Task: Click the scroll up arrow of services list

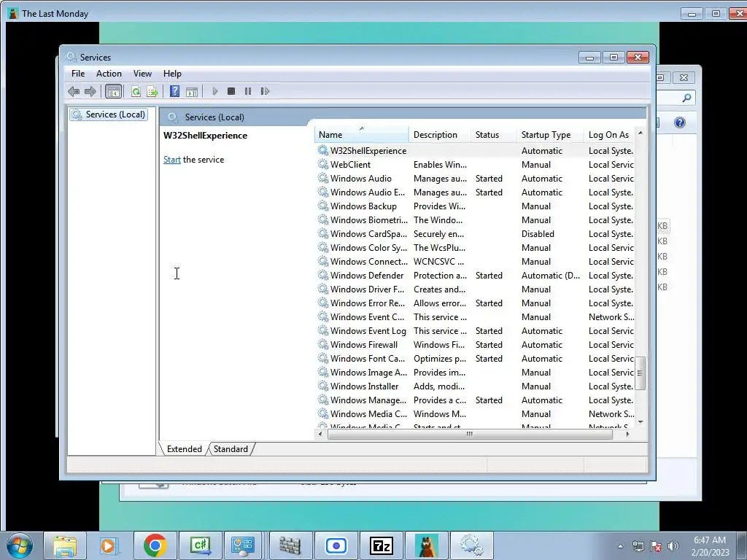Action: click(640, 133)
